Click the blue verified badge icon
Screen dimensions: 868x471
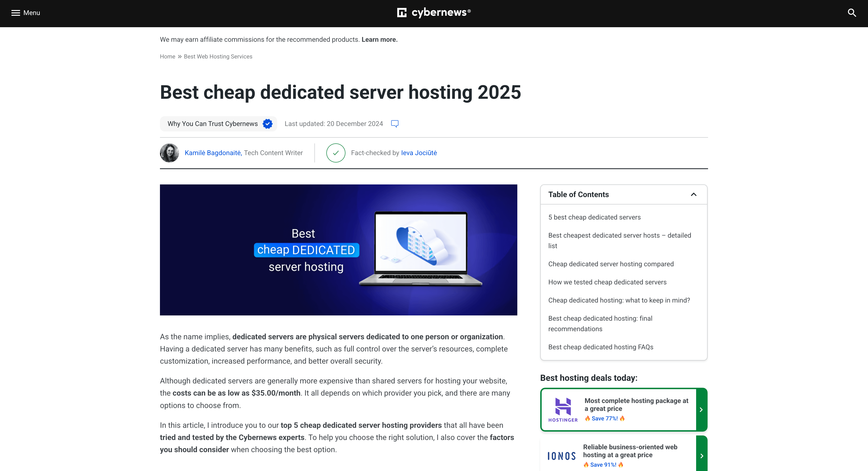point(268,124)
